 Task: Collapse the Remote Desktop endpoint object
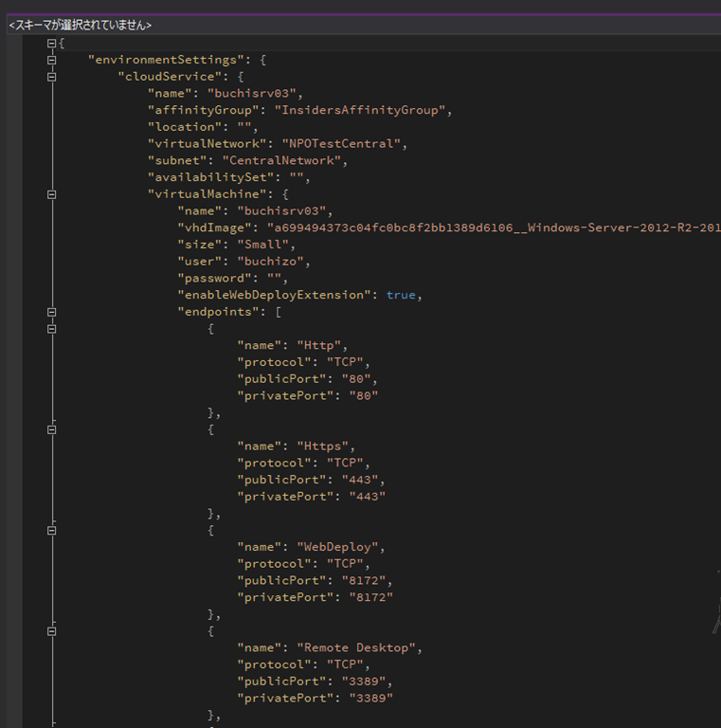coord(52,631)
